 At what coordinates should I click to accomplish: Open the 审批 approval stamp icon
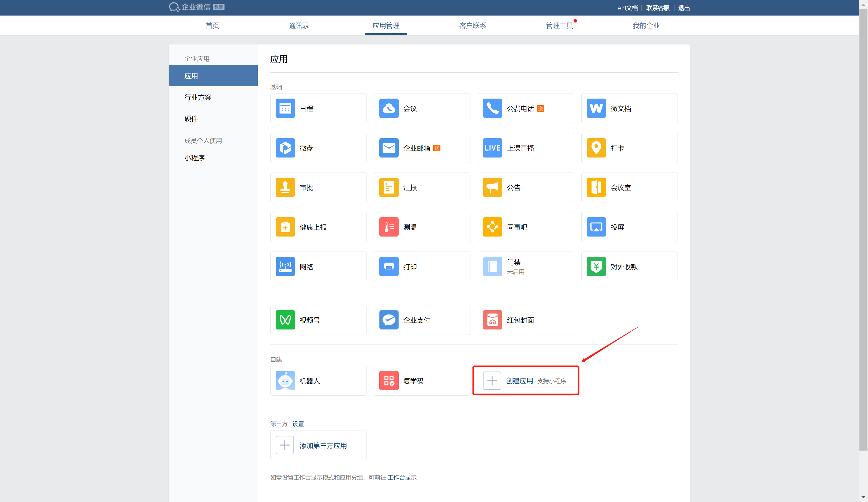click(x=285, y=188)
